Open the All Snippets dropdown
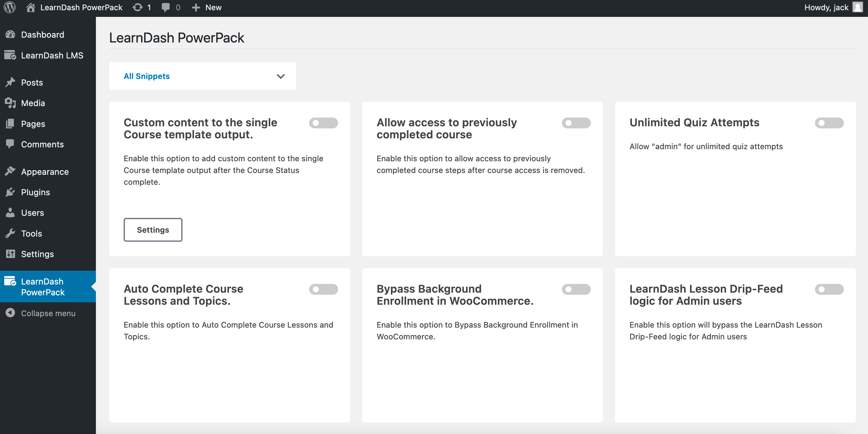This screenshot has width=868, height=434. pos(202,76)
